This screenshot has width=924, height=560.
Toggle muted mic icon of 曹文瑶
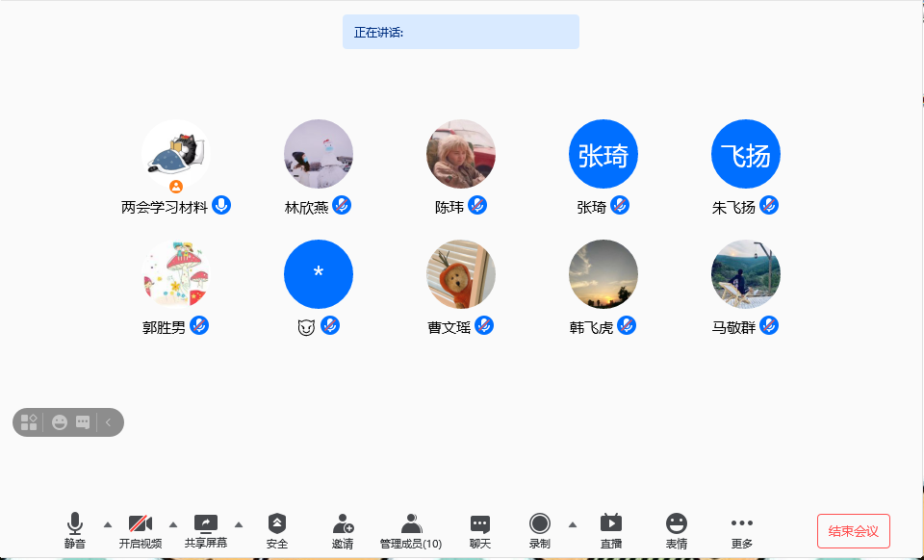(484, 325)
